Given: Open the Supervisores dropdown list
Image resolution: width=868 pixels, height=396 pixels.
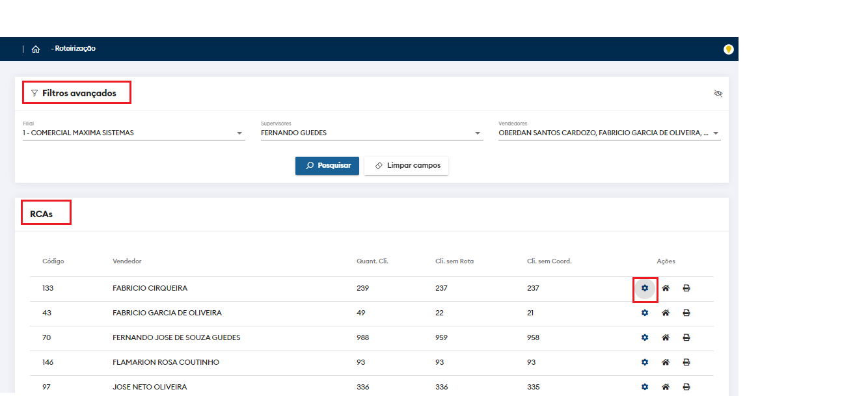Looking at the screenshot, I should click(x=478, y=133).
